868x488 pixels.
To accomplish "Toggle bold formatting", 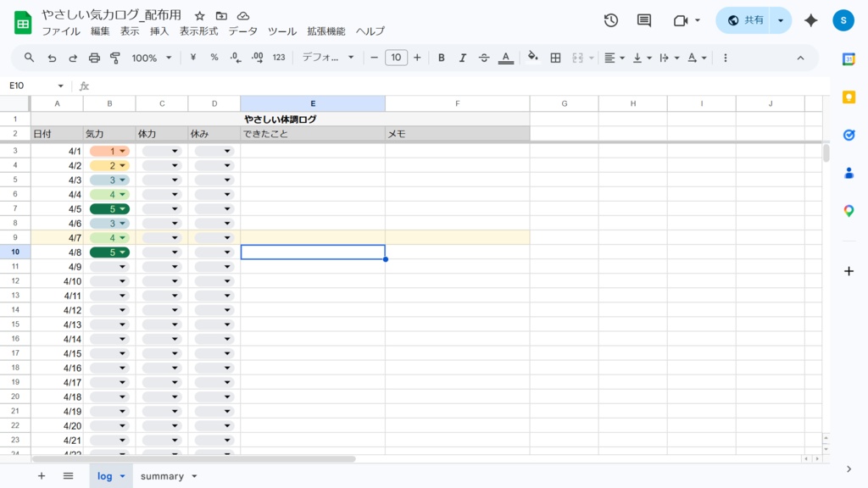I will click(441, 58).
